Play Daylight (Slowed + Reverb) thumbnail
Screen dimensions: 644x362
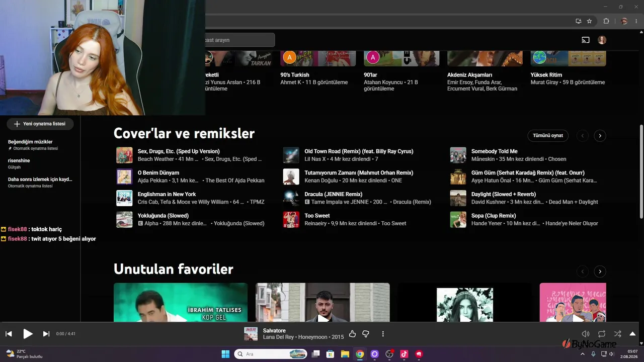click(458, 198)
